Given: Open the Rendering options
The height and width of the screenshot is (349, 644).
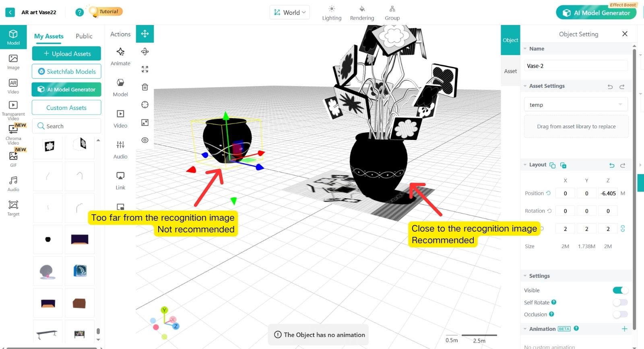Looking at the screenshot, I should tap(362, 13).
